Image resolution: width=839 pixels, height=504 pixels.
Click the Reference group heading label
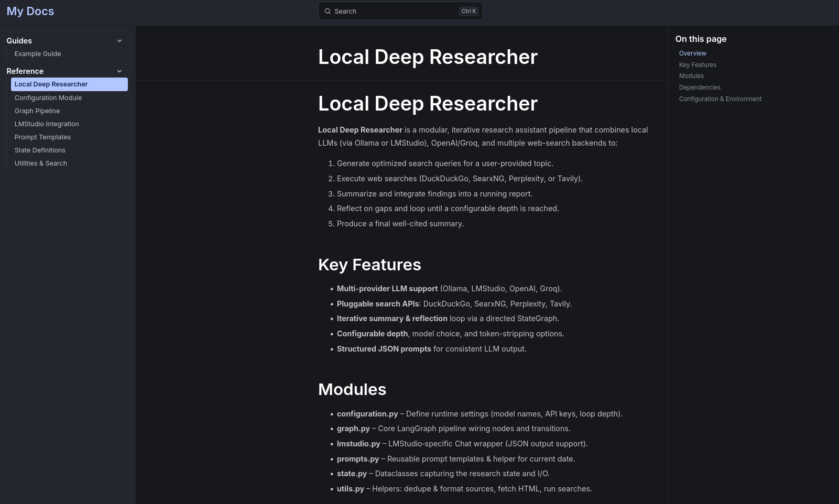point(25,71)
